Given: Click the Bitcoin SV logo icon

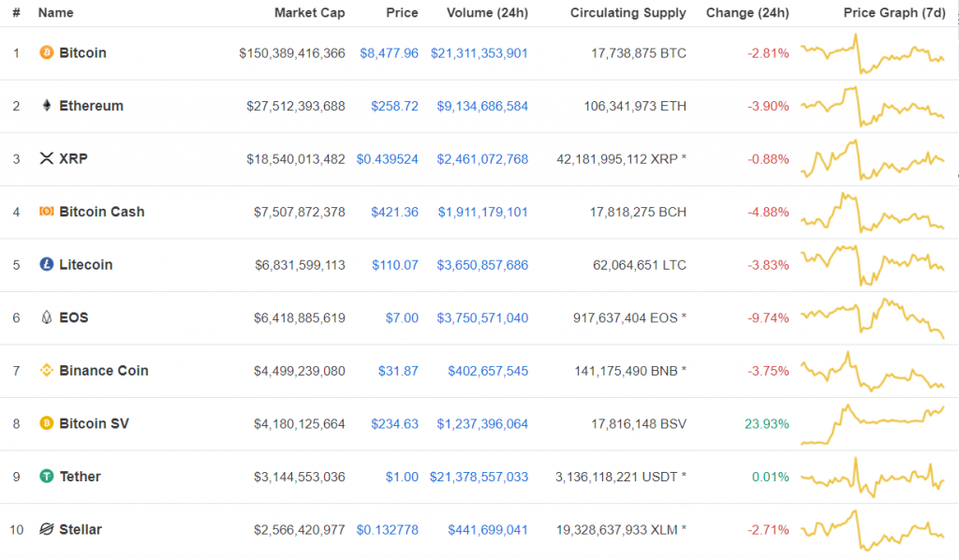Looking at the screenshot, I should 47,423.
